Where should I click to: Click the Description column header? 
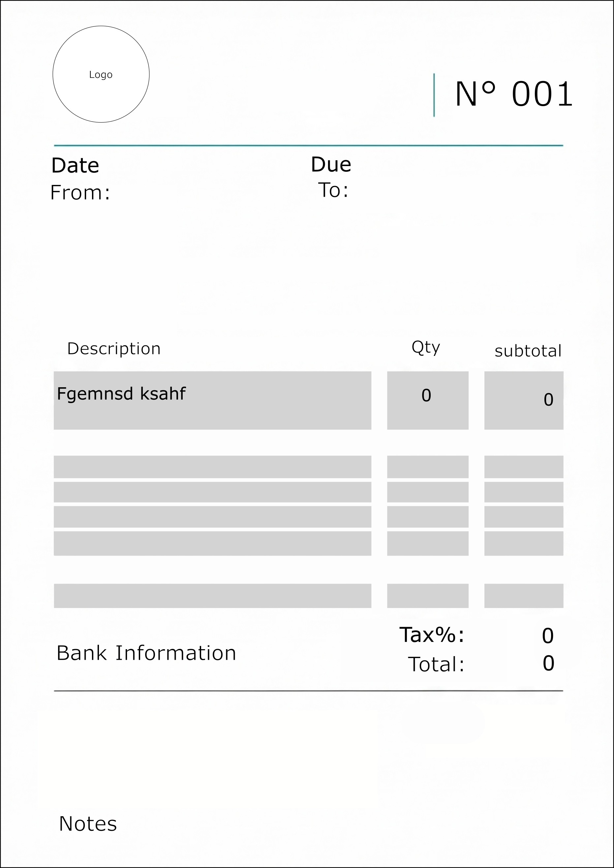pyautogui.click(x=114, y=349)
